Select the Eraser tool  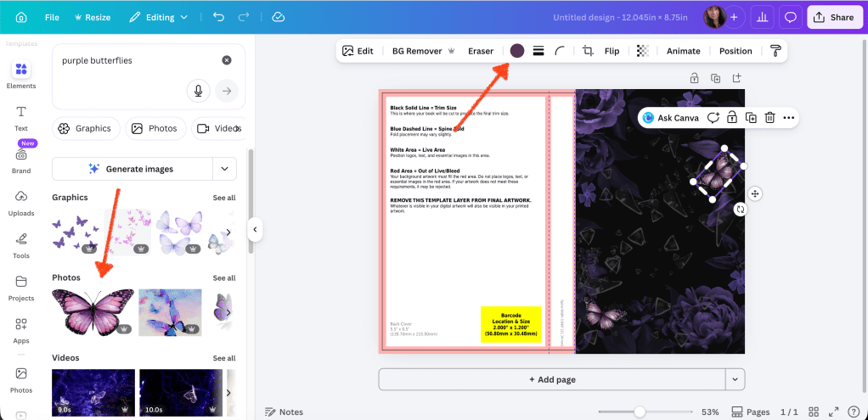pyautogui.click(x=481, y=51)
